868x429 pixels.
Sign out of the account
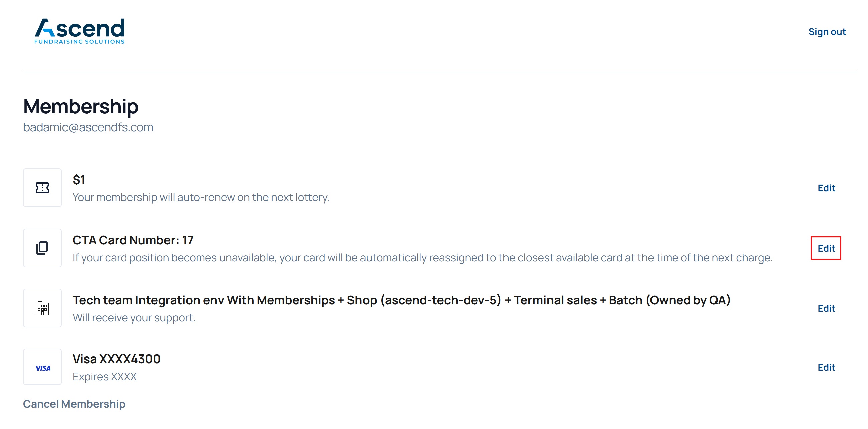(x=827, y=32)
